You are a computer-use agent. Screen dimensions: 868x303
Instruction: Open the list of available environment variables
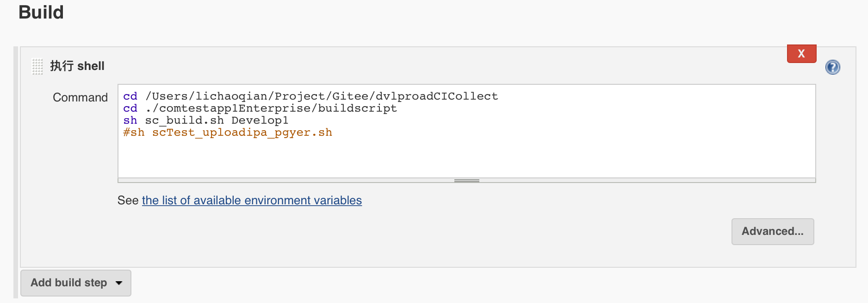click(x=252, y=200)
